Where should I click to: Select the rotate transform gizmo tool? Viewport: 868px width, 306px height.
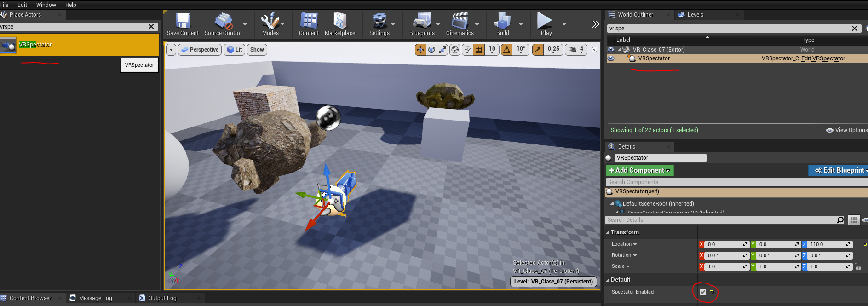431,50
